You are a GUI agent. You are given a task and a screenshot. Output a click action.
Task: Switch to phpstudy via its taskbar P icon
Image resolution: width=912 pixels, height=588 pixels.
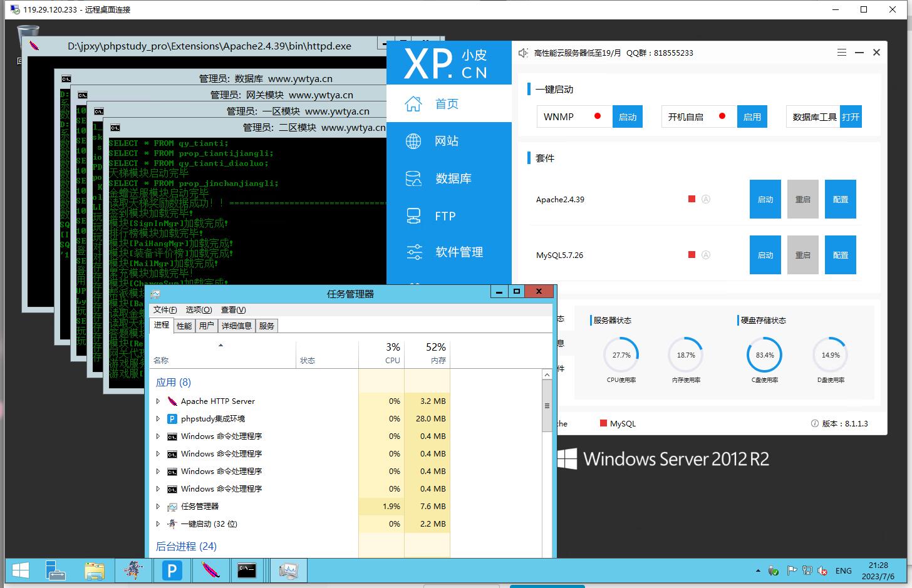click(x=172, y=570)
